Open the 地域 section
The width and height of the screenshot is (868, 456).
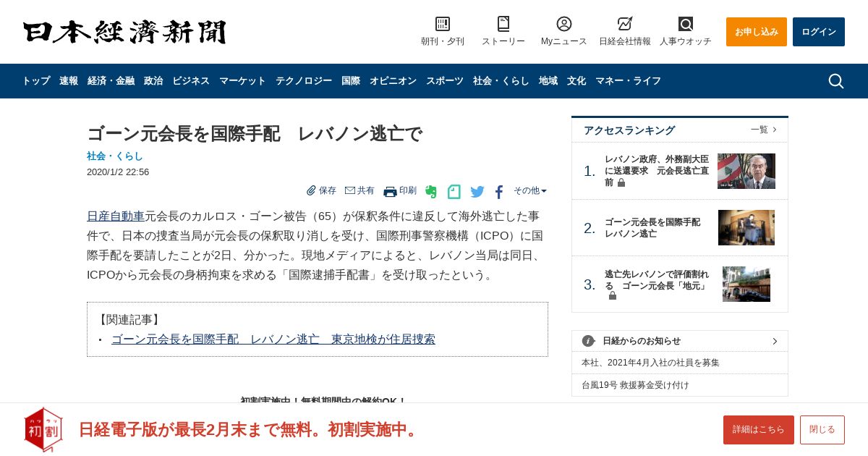548,81
